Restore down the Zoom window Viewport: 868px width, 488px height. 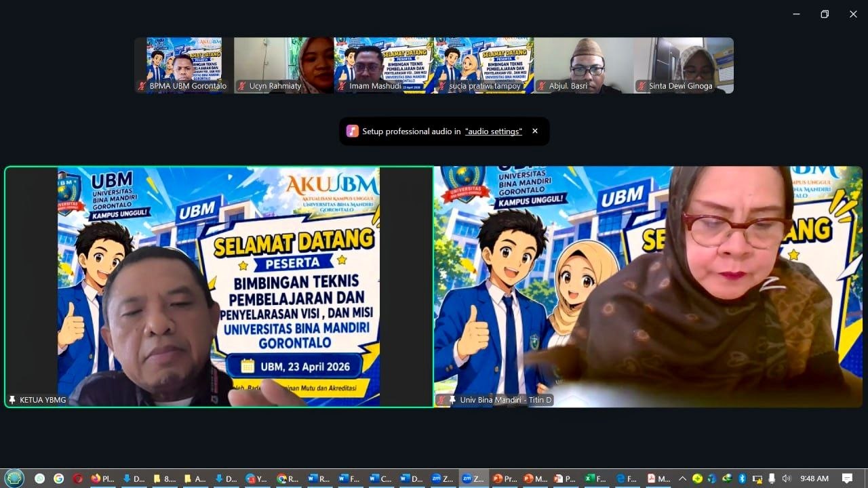[825, 14]
